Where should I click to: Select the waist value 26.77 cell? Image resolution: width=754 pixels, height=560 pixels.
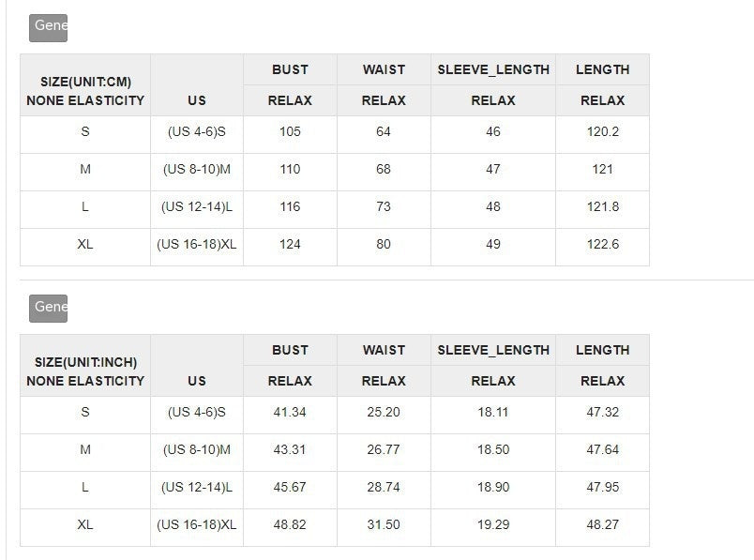(x=384, y=450)
